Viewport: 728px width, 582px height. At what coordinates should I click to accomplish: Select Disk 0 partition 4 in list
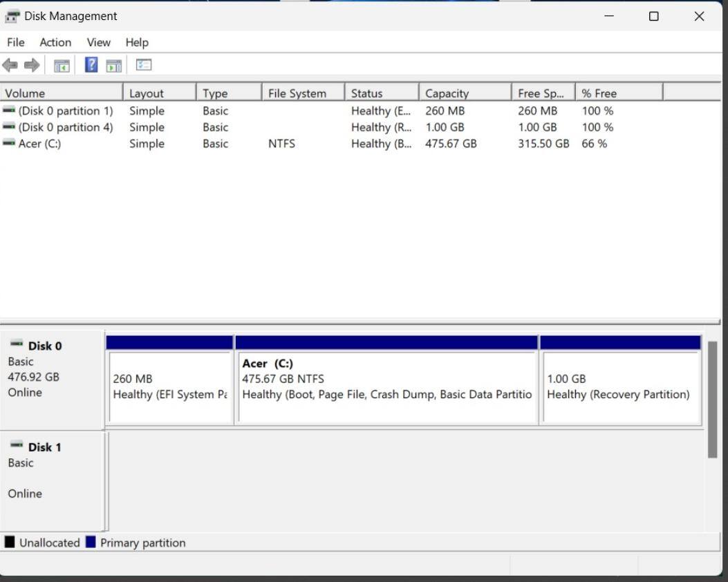(65, 127)
